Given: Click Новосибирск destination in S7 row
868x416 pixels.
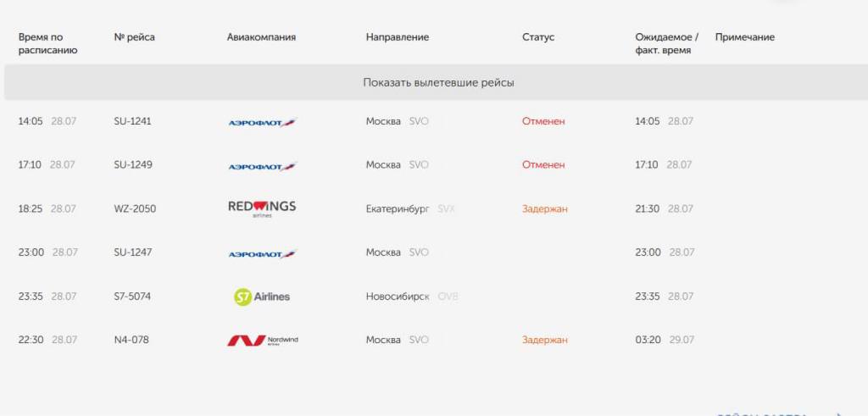Looking at the screenshot, I should pos(397,296).
